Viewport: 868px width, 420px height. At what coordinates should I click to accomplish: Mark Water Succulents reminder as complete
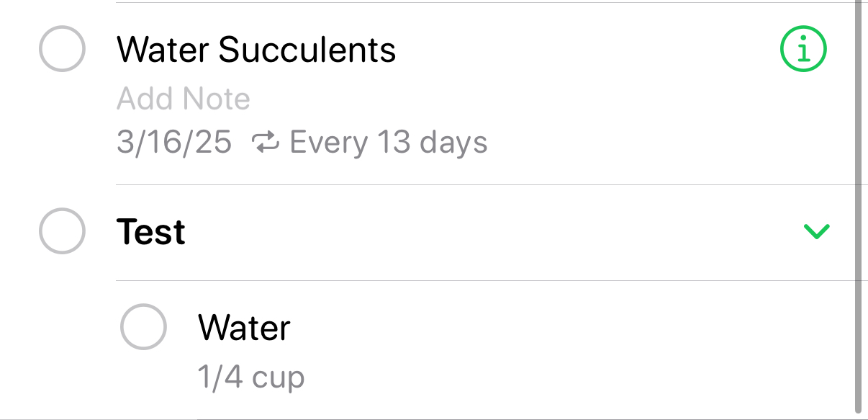point(62,49)
